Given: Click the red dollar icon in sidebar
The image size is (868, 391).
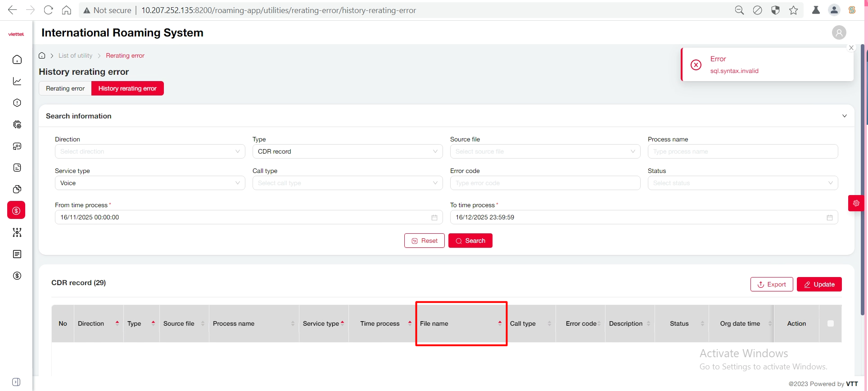Looking at the screenshot, I should pos(16,210).
